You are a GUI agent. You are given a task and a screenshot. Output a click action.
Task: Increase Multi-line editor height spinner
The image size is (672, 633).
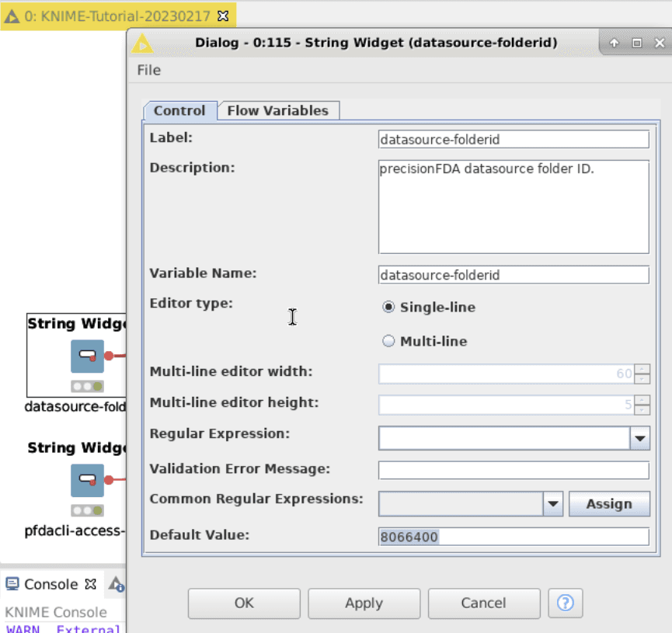coord(642,400)
